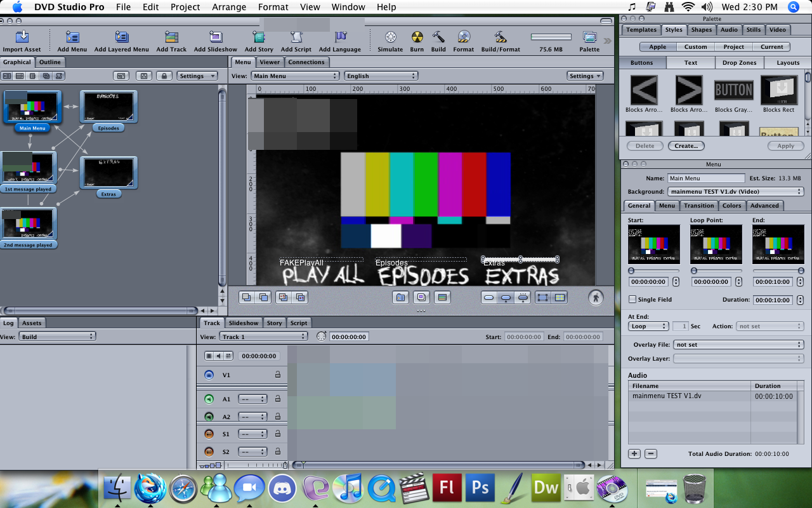Click the Add Layered Menu icon

pyautogui.click(x=122, y=37)
